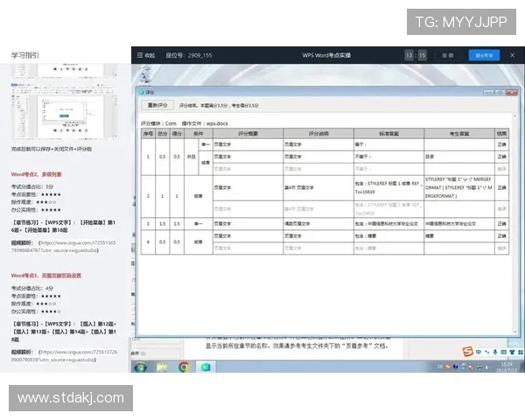Viewport: 525px width, 420px height.
Task: Select the 摘要 student answer cell
Action: point(459,236)
